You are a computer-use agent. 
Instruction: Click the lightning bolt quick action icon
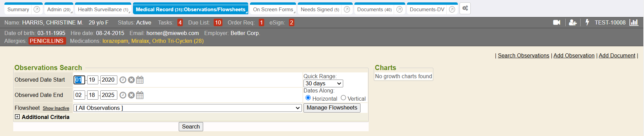pos(587,22)
